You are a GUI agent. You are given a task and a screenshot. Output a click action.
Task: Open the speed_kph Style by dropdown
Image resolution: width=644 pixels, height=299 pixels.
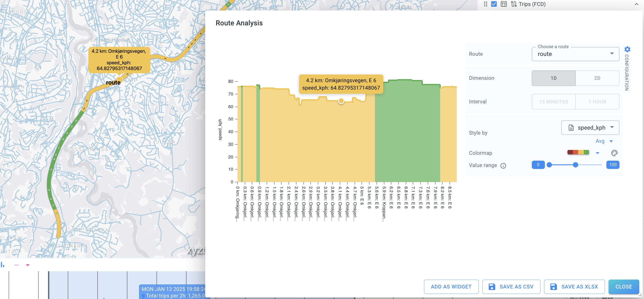tap(590, 128)
